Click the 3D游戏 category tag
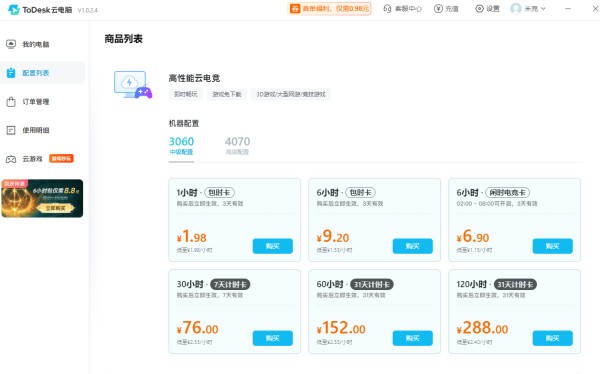The width and height of the screenshot is (600, 374). click(291, 94)
